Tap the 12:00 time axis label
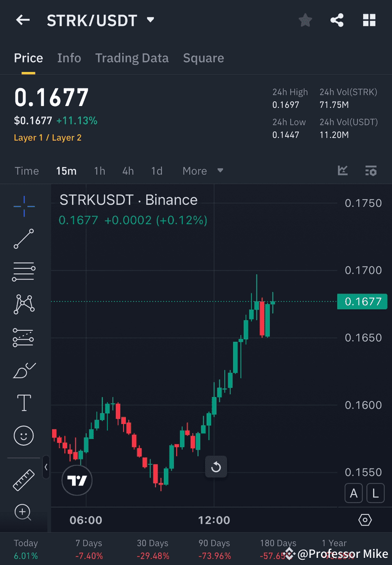Screen dimensions: 392x565 214,520
